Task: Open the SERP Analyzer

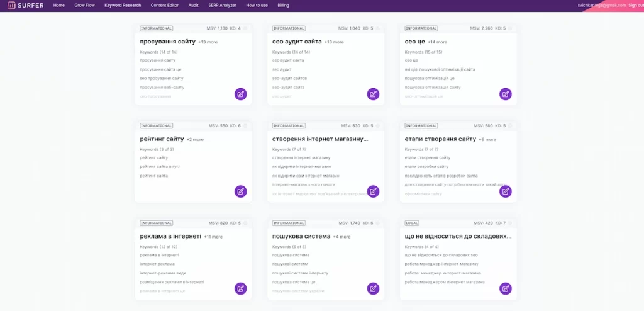Action: pyautogui.click(x=222, y=5)
